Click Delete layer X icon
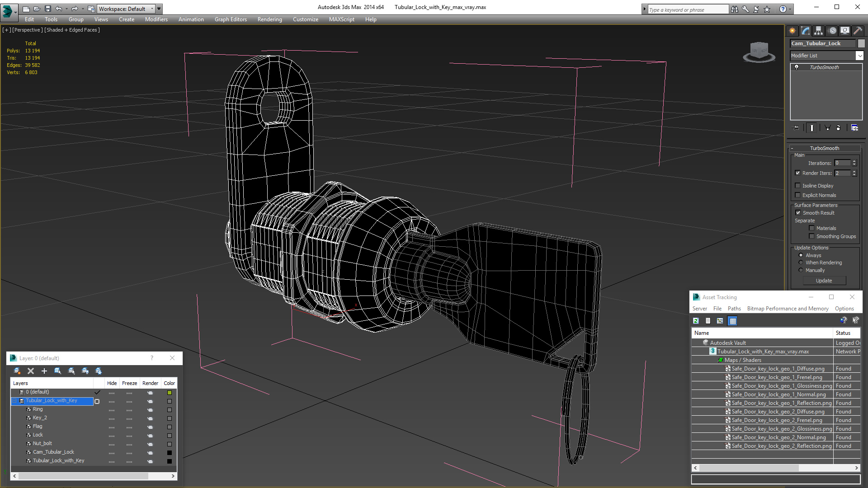The height and width of the screenshot is (488, 868). tap(31, 371)
